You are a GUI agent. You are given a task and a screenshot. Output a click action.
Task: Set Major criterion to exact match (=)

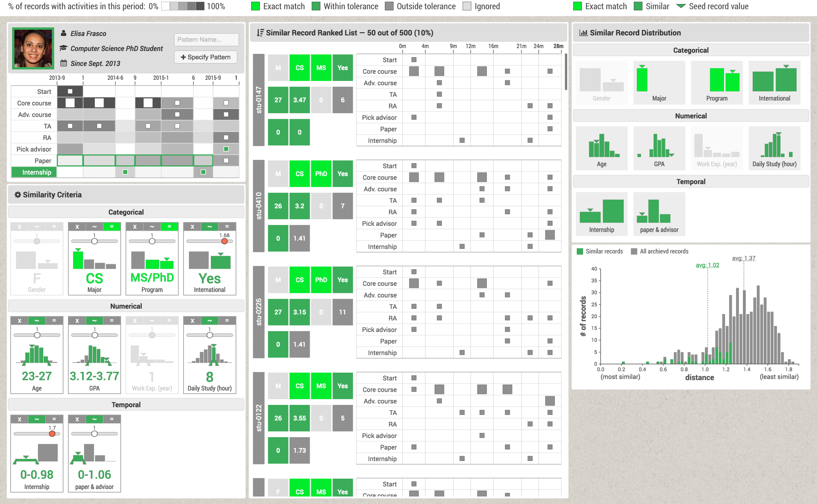[112, 227]
